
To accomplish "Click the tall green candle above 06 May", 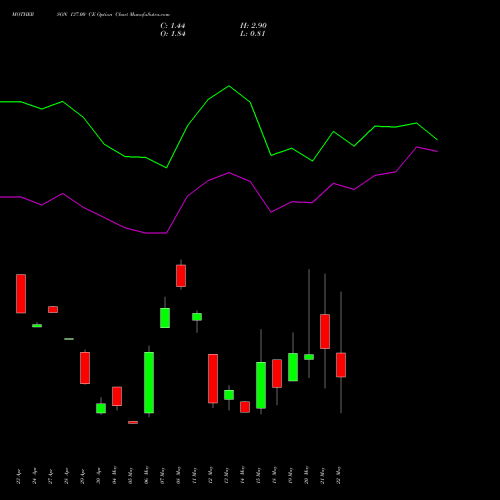I will [x=149, y=383].
